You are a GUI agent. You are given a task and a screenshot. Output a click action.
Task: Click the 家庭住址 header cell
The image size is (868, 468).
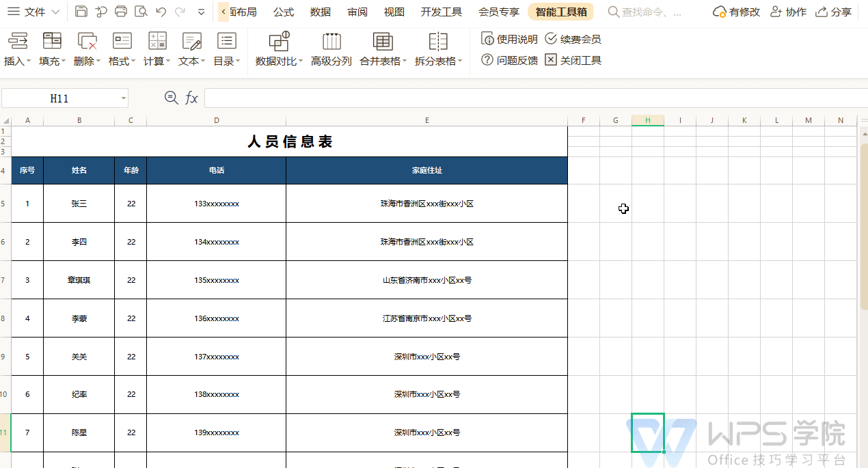427,170
